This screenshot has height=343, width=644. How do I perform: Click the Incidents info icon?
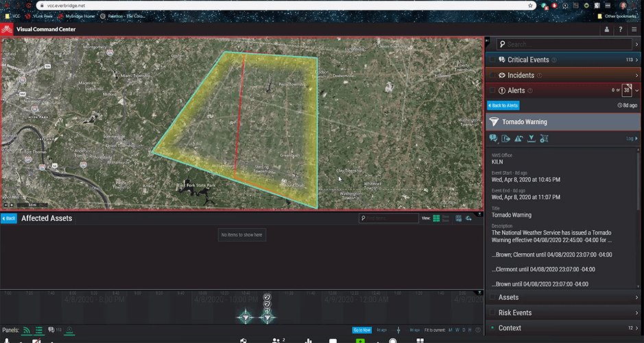pos(539,75)
